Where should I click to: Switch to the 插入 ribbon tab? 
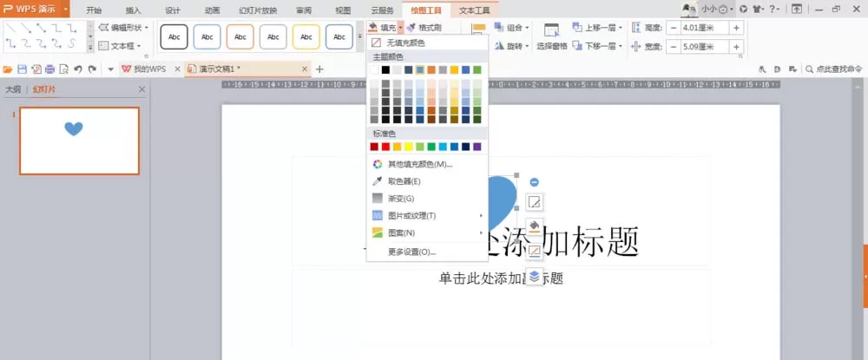pos(134,10)
